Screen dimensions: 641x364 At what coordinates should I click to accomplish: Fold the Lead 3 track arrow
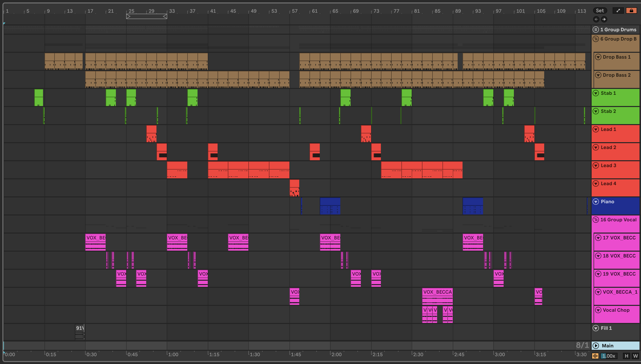click(596, 165)
